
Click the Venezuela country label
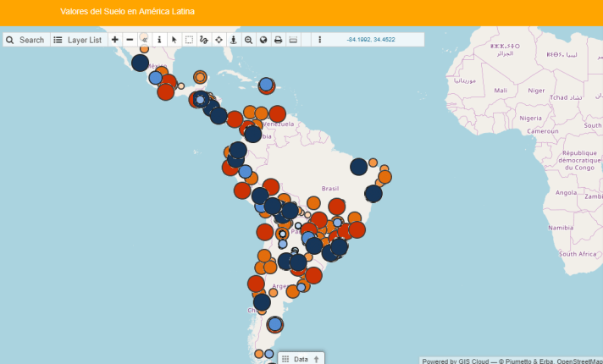tap(279, 124)
